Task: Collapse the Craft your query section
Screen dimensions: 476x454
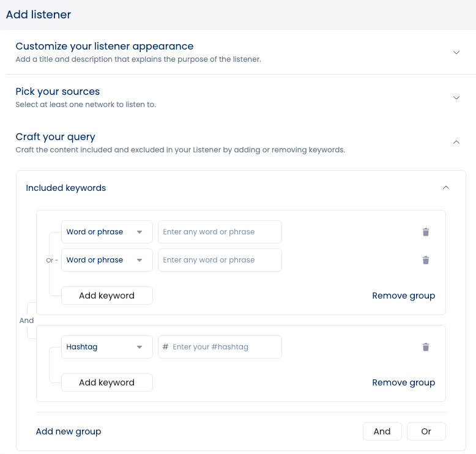Action: tap(456, 142)
